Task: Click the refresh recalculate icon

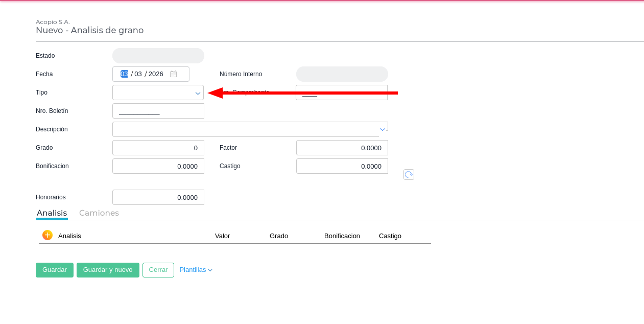Action: (x=409, y=175)
